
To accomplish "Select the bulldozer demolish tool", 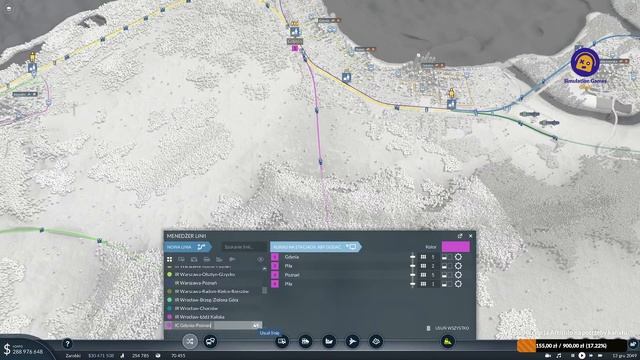I will pos(448,341).
